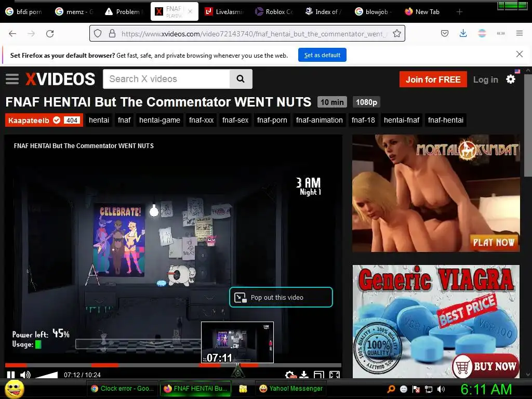532x399 pixels.
Task: Pause the video with the pause button
Action: [11, 375]
